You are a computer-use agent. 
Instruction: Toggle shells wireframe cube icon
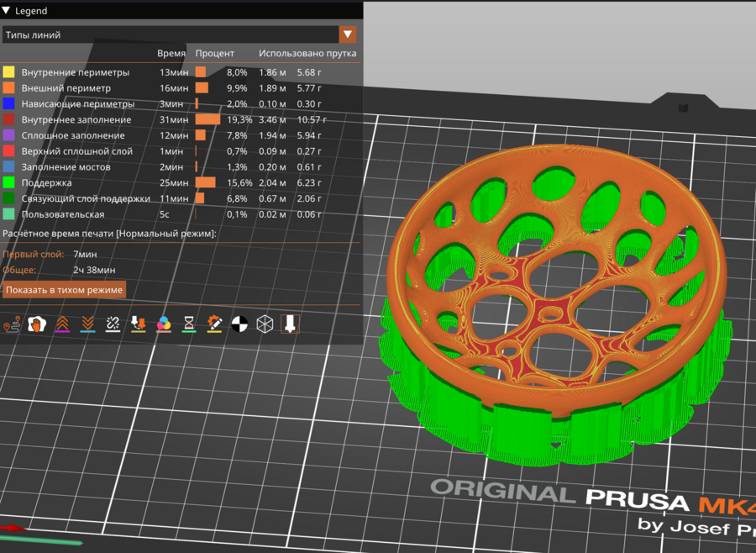click(x=265, y=324)
